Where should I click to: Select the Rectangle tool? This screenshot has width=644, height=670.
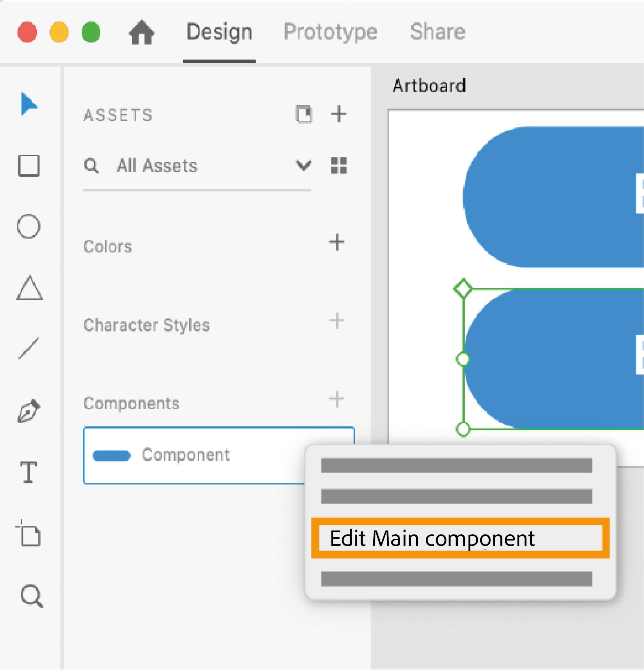pyautogui.click(x=29, y=166)
